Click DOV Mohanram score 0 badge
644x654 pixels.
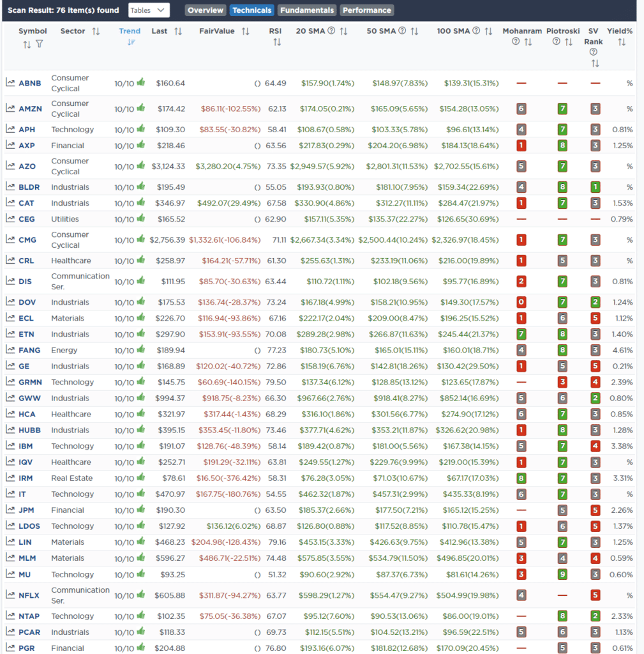tap(521, 302)
